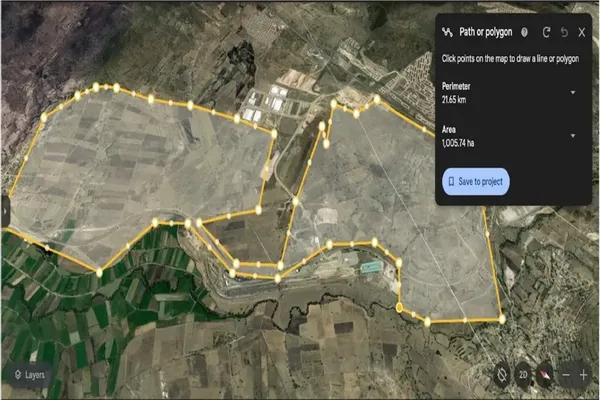Toggle the 2D view mode
The width and height of the screenshot is (600, 400).
(x=523, y=375)
